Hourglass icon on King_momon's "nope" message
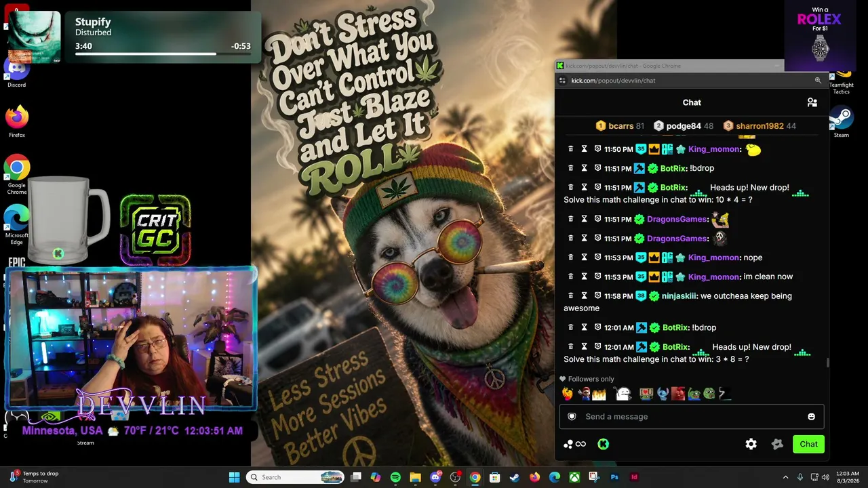The image size is (868, 488). tap(584, 258)
